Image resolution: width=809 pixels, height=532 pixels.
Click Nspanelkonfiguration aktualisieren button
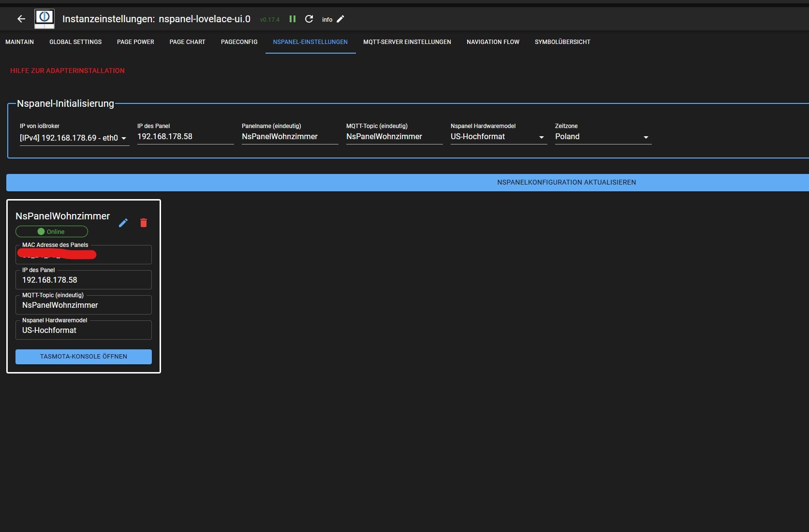pyautogui.click(x=566, y=182)
